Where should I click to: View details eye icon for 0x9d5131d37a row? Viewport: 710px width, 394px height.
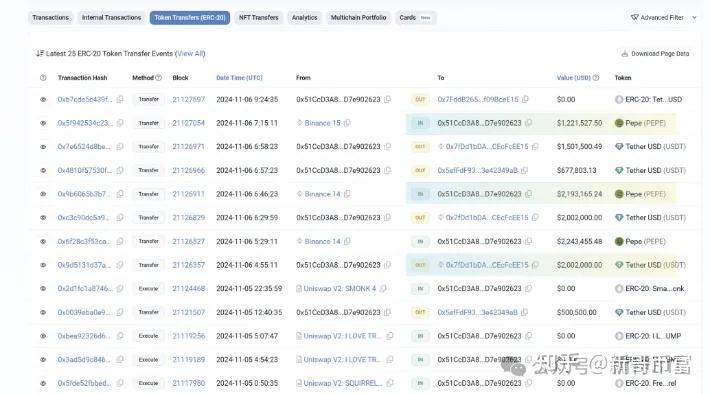[x=43, y=265]
